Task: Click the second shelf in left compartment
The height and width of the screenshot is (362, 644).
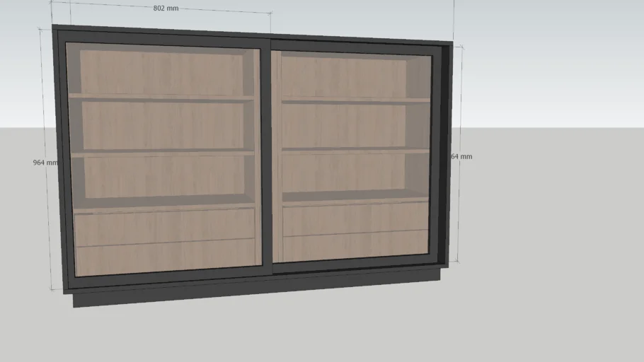Action: pyautogui.click(x=163, y=152)
